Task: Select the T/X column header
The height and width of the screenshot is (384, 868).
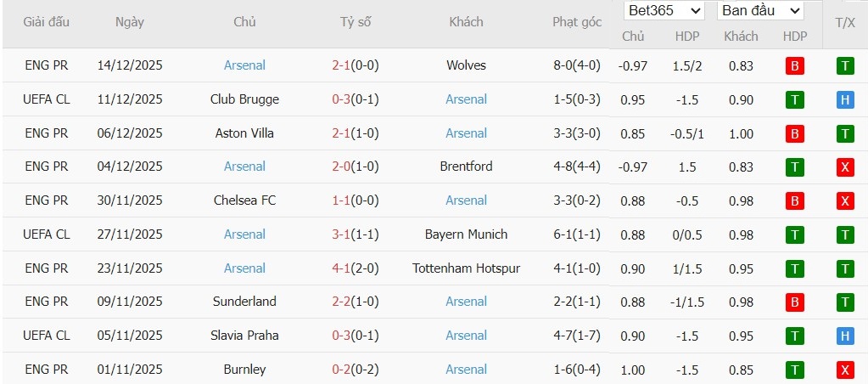Action: [845, 22]
